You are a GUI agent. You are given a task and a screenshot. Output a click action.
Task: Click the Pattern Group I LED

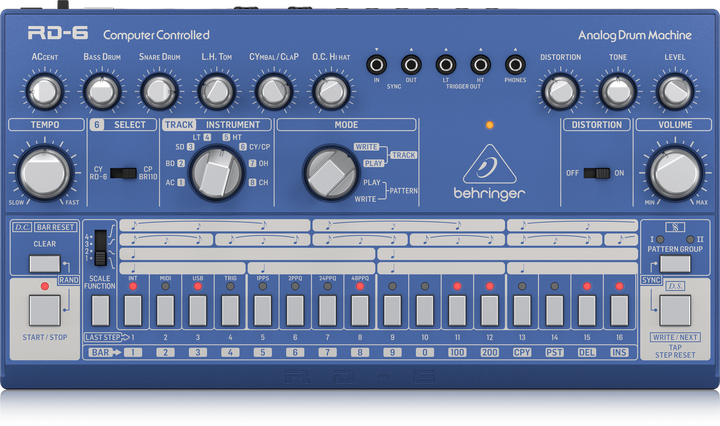660,239
